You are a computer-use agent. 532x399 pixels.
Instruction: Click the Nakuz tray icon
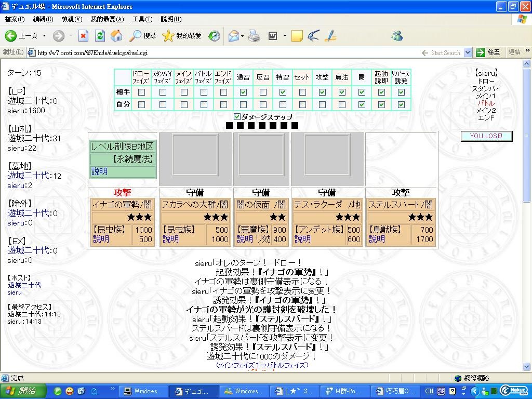coord(513,391)
